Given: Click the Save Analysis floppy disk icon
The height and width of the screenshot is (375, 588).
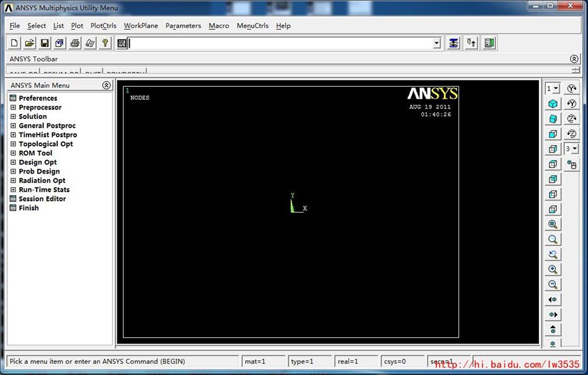Looking at the screenshot, I should click(45, 43).
